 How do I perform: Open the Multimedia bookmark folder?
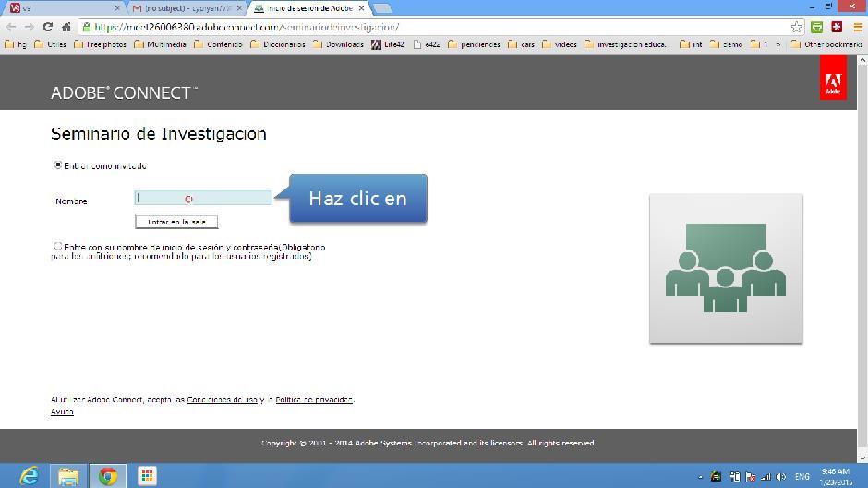pos(160,44)
